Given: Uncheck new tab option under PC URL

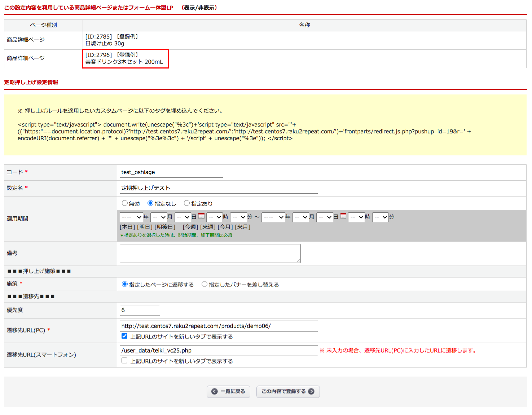Looking at the screenshot, I should click(x=124, y=336).
